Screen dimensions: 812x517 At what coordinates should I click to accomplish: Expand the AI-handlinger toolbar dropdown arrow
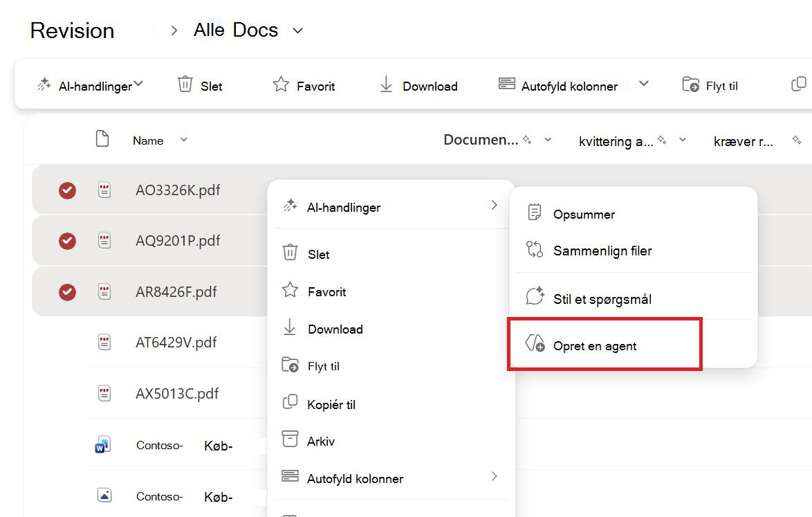click(139, 83)
